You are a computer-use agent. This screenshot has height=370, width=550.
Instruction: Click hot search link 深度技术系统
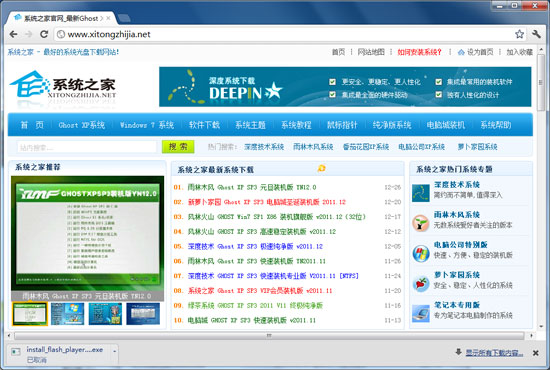pyautogui.click(x=264, y=147)
